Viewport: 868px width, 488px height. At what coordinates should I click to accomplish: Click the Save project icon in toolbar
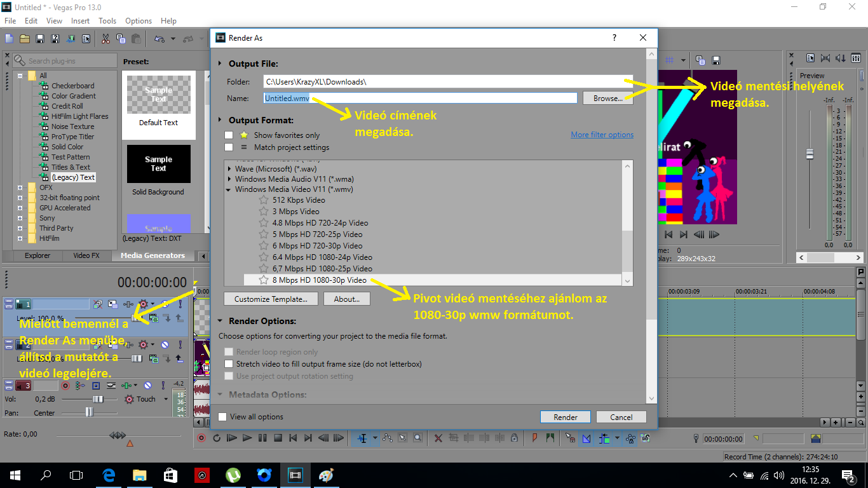click(40, 39)
